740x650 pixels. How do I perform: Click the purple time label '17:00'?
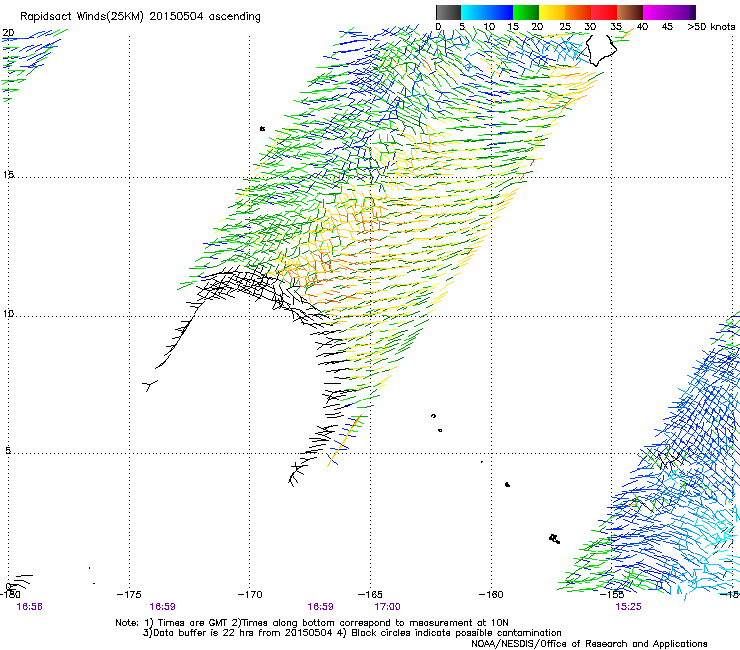[387, 607]
